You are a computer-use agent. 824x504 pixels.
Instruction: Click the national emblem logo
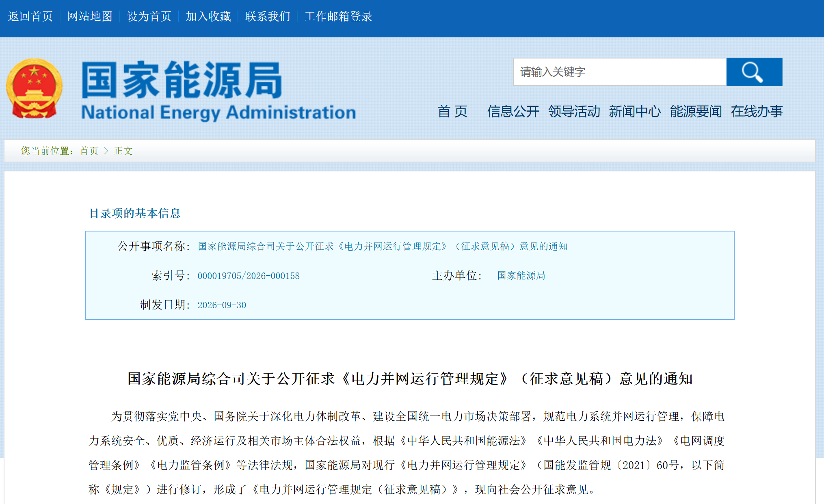pyautogui.click(x=35, y=89)
